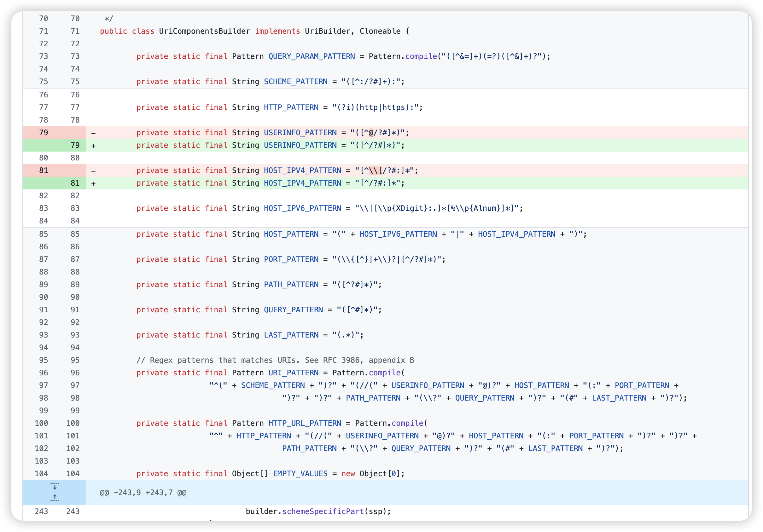Click QUERY_PARAM_PATTERN constant on line 73
Screen dimensions: 763x532
coord(312,56)
